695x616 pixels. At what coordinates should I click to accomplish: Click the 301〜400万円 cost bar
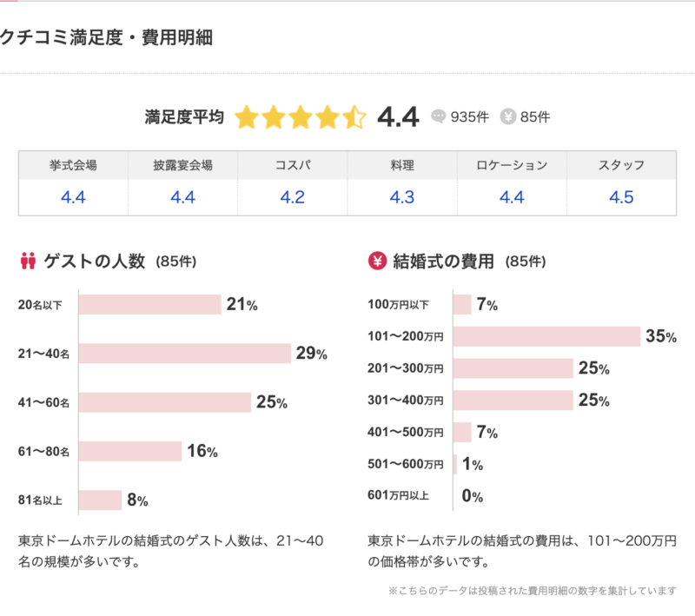513,400
